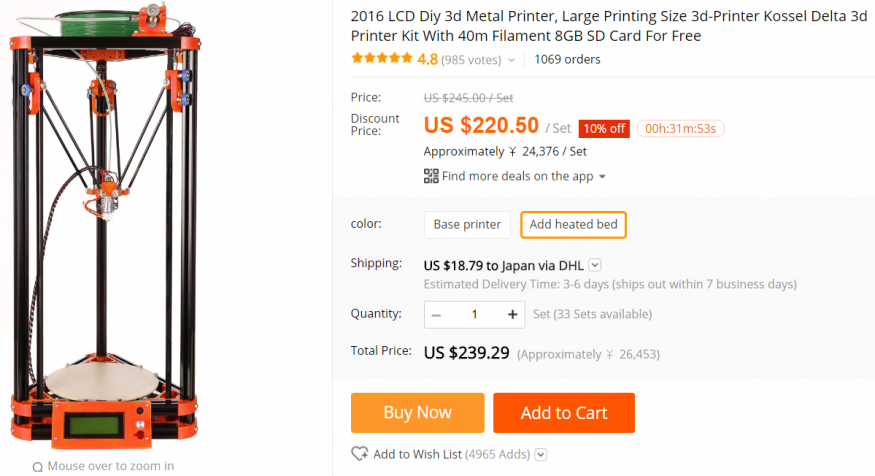Click the heart icon for the wish list
875x476 pixels.
[360, 454]
